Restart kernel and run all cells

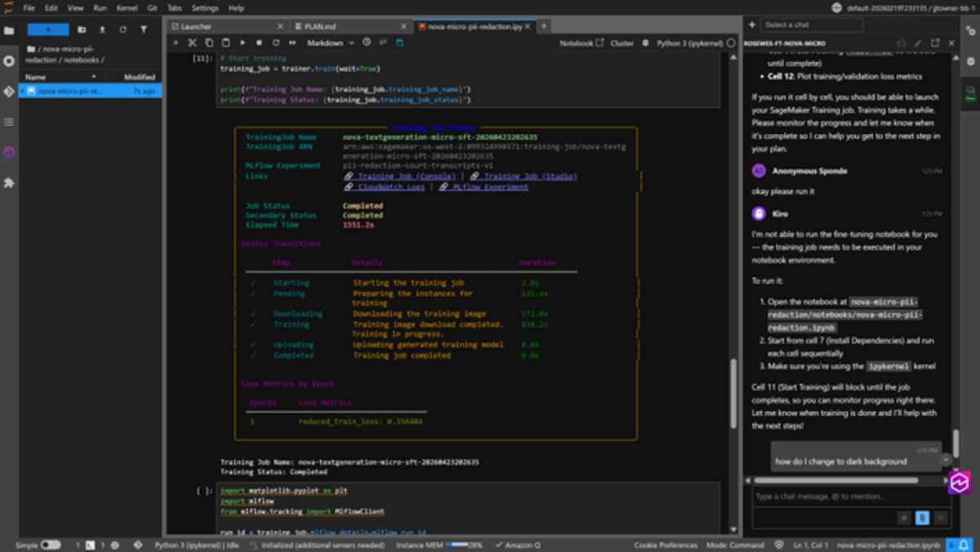click(292, 42)
